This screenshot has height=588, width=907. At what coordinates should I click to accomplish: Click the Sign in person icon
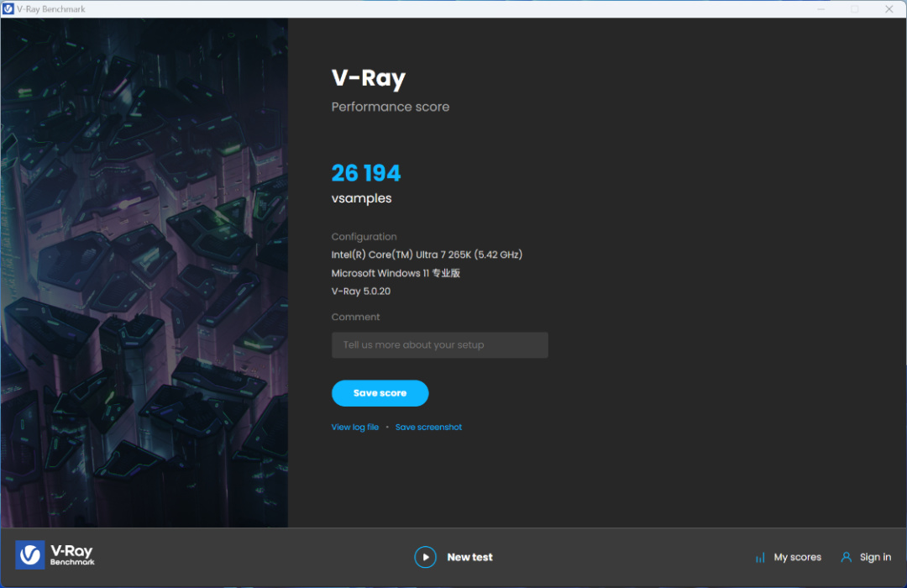click(x=846, y=557)
